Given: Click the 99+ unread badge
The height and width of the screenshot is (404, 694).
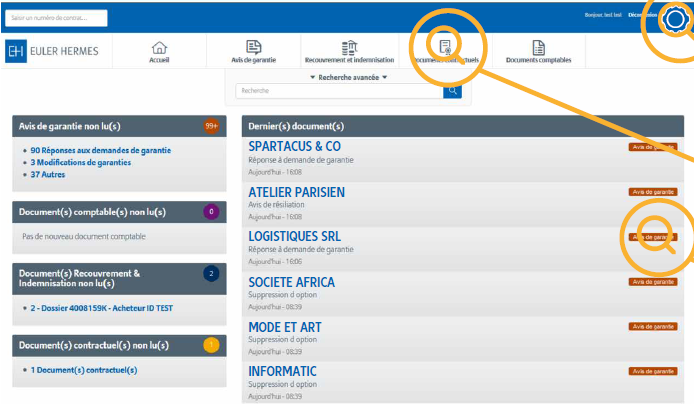Looking at the screenshot, I should pyautogui.click(x=212, y=126).
